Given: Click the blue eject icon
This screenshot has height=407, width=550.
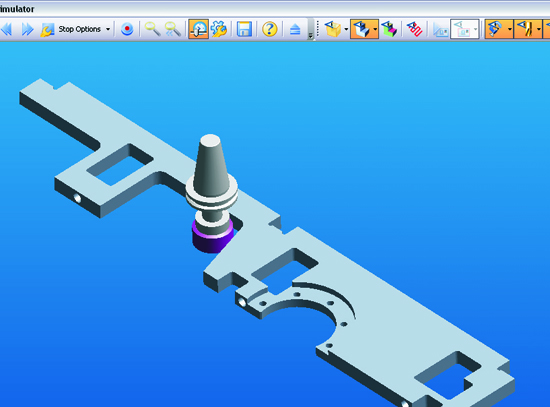Looking at the screenshot, I should point(295,29).
